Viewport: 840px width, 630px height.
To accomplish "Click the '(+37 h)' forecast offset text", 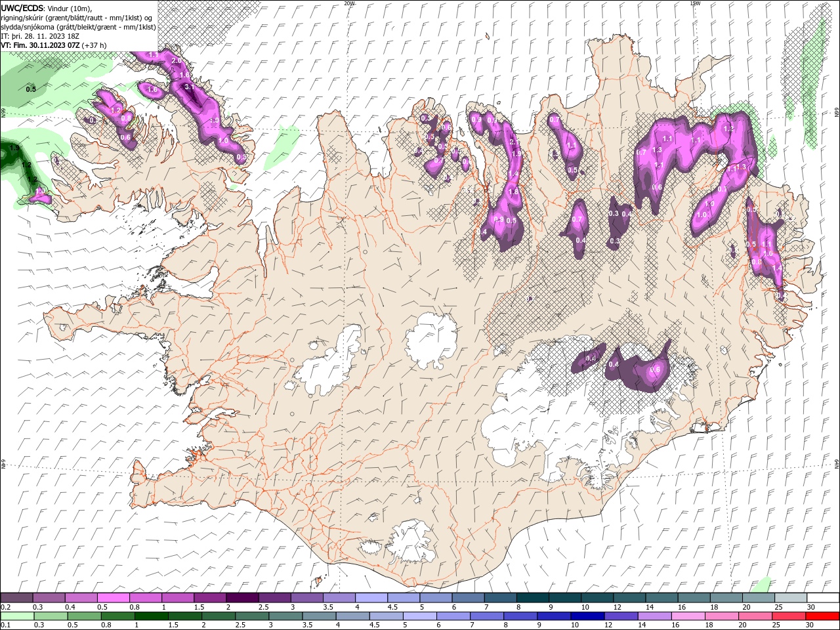I will (x=95, y=45).
